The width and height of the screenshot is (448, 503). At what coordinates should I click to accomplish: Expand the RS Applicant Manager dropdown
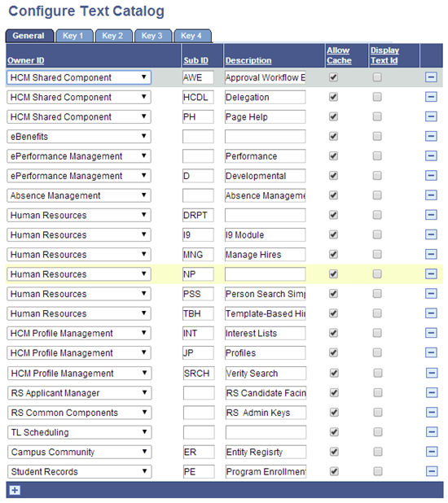pyautogui.click(x=79, y=392)
